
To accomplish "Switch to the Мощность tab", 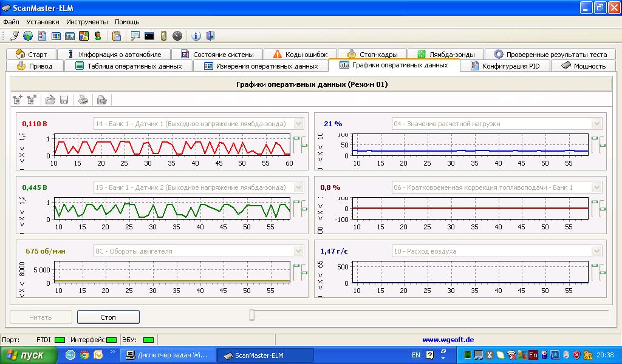I will tap(583, 66).
